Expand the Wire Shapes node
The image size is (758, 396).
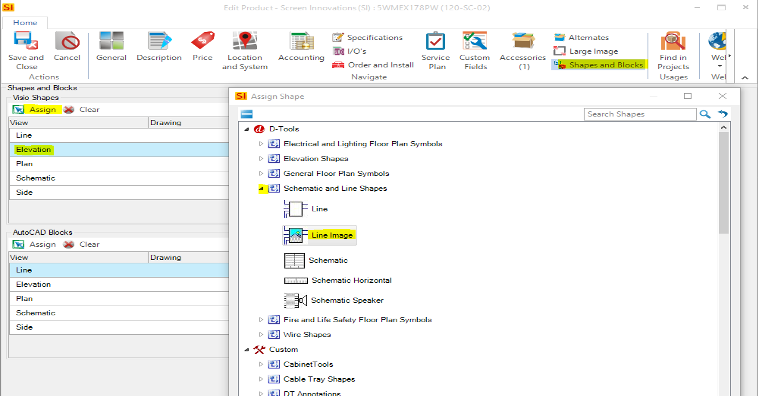click(x=261, y=335)
